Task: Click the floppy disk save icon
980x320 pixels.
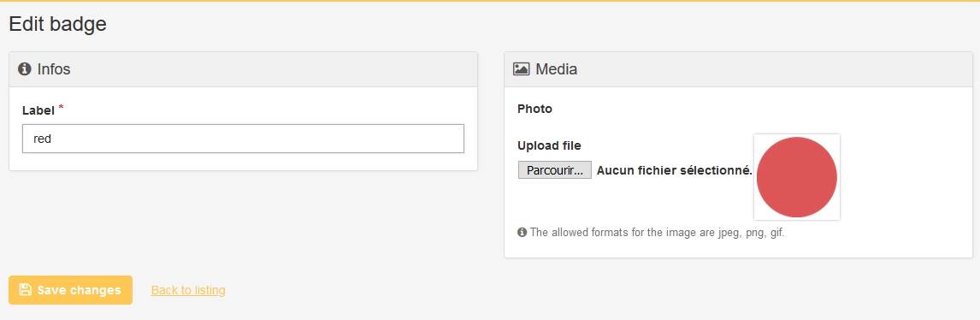Action: click(x=25, y=289)
